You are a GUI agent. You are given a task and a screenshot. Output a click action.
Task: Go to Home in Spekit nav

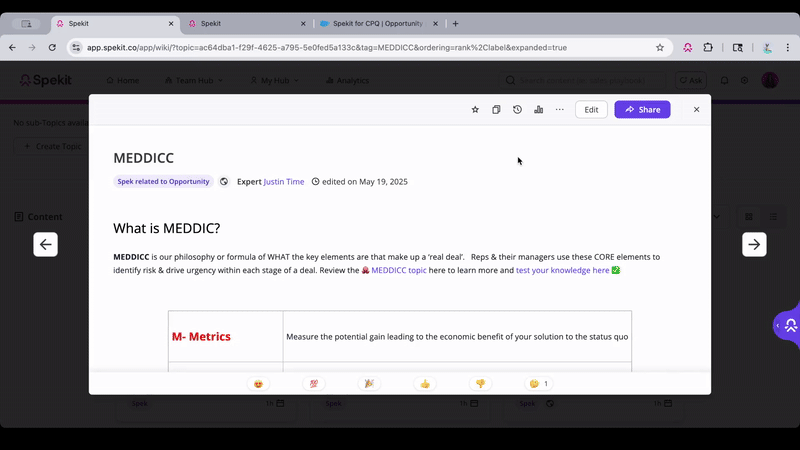(122, 81)
